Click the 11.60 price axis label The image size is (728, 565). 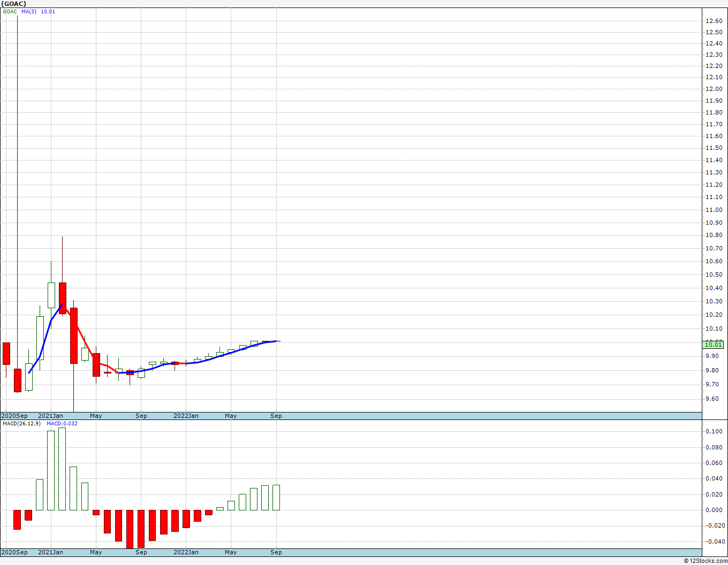[x=714, y=136]
